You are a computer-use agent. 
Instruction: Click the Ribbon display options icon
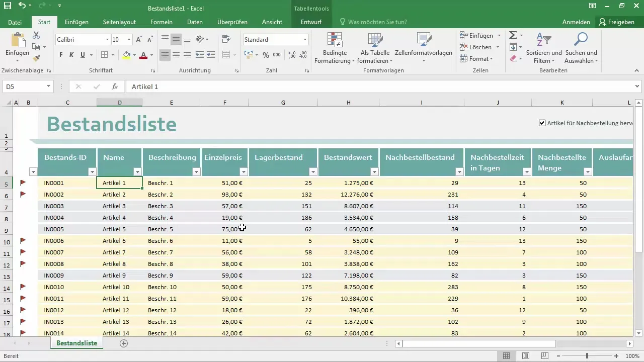[x=592, y=6]
